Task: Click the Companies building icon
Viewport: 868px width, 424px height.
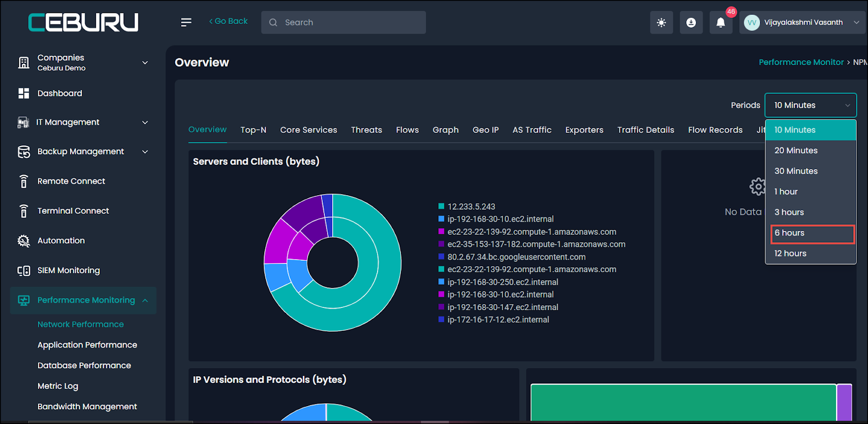Action: [x=24, y=62]
